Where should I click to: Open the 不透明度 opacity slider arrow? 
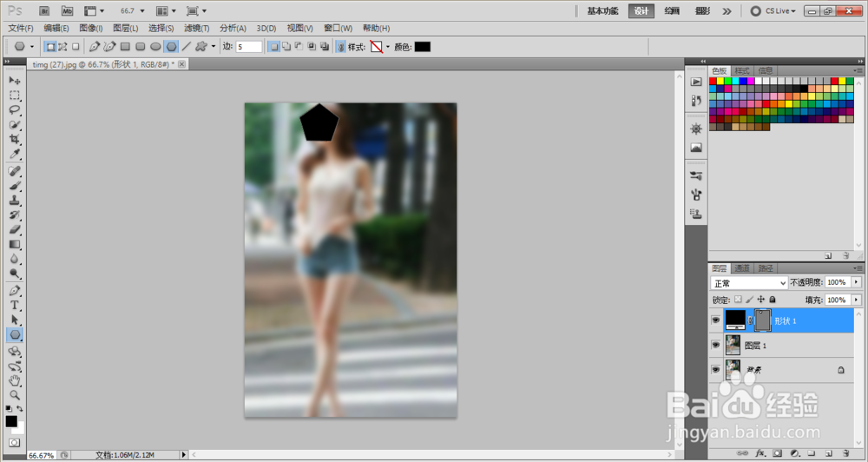click(x=857, y=282)
